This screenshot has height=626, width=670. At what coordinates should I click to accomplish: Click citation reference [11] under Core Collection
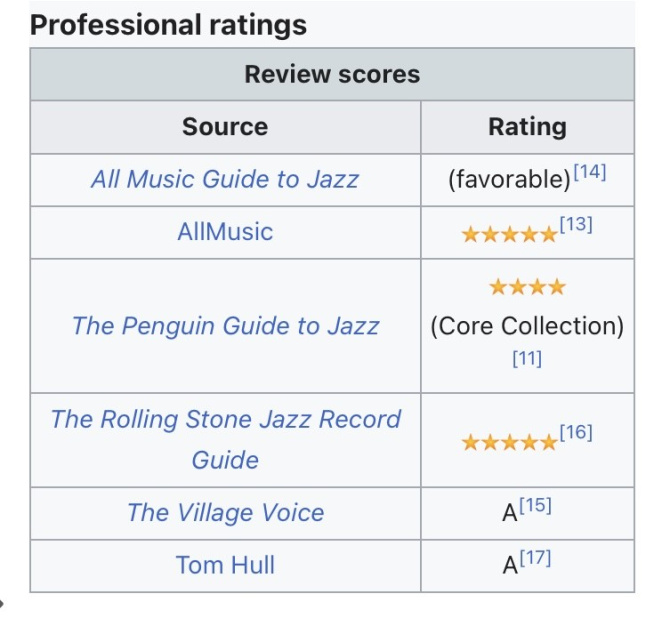pyautogui.click(x=527, y=360)
